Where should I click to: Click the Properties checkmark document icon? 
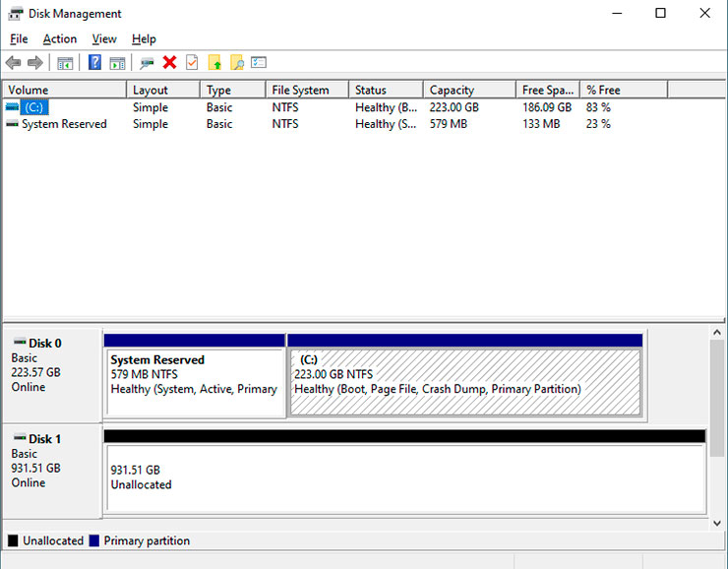coord(192,62)
